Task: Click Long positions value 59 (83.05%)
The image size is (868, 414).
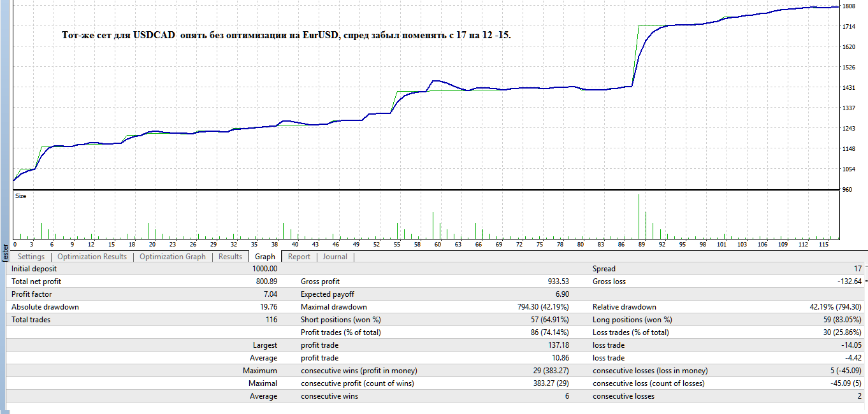Action: tap(843, 320)
